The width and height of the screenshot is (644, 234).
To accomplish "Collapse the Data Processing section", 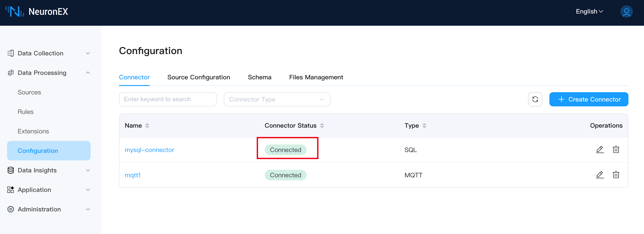I will tap(88, 73).
